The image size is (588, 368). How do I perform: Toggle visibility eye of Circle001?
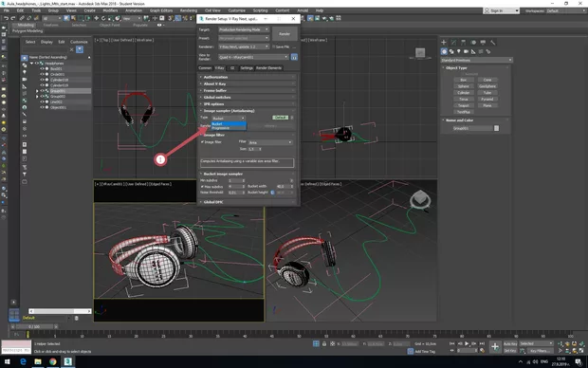tap(42, 74)
